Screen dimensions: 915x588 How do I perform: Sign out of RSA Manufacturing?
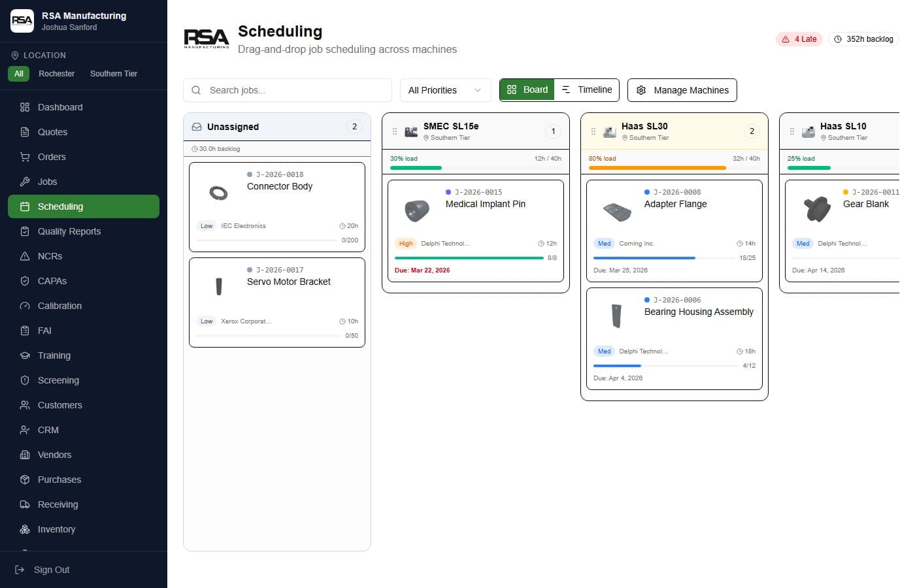click(52, 570)
